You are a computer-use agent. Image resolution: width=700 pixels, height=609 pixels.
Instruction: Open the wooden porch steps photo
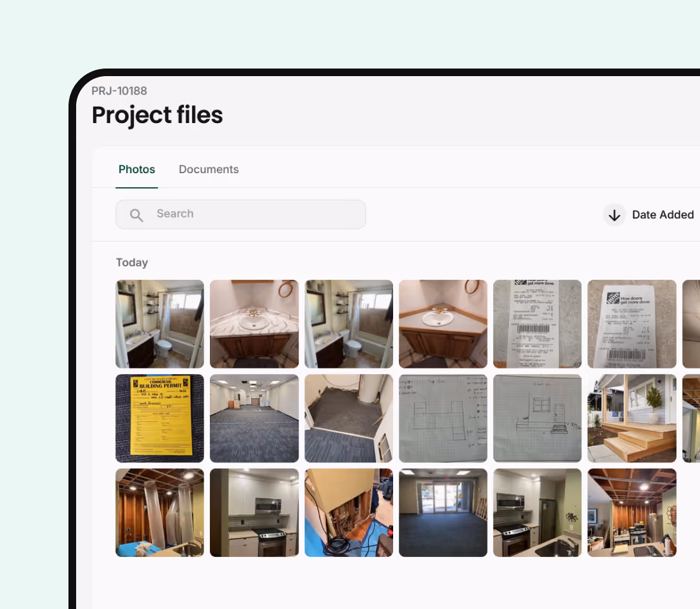click(x=632, y=418)
